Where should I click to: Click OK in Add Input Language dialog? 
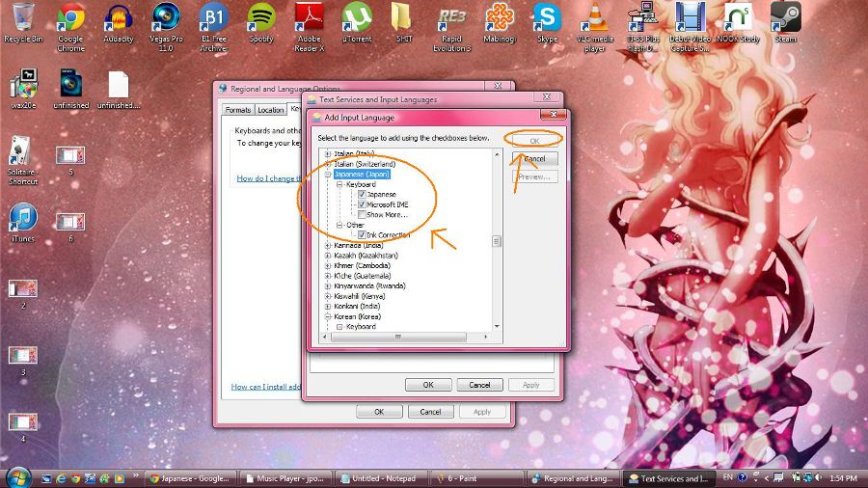click(x=533, y=141)
